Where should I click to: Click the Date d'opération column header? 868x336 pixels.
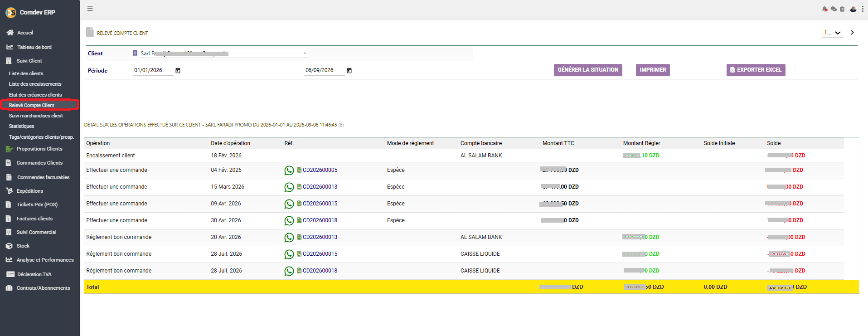tap(230, 143)
